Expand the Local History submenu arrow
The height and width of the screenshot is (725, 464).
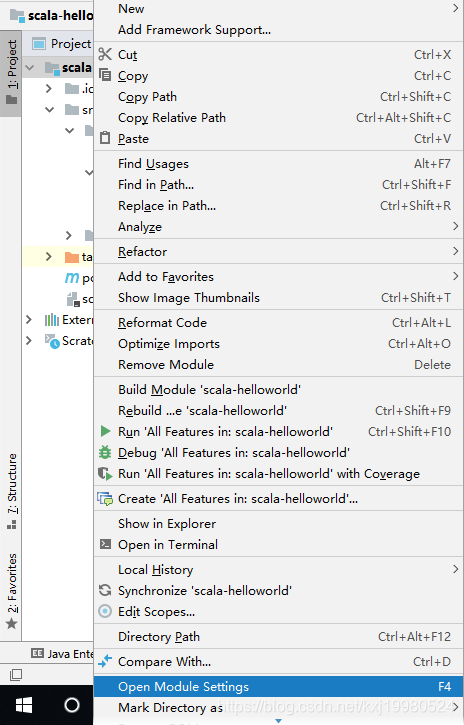456,569
